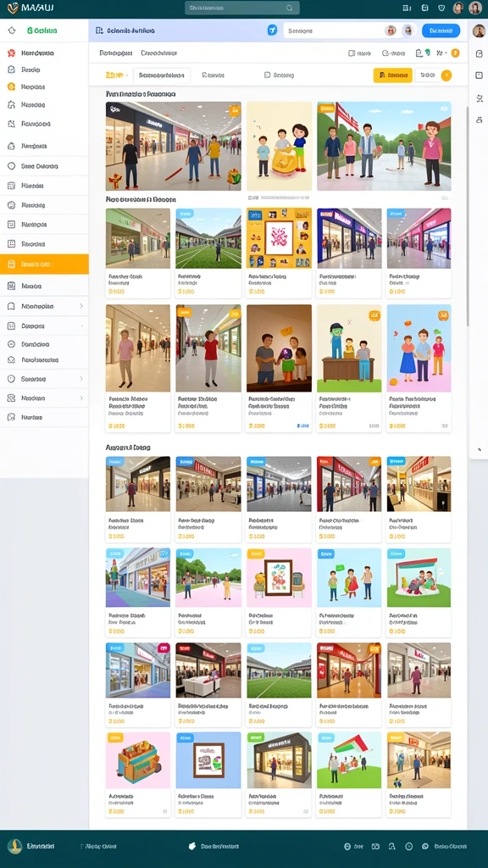This screenshot has width=488, height=868.
Task: Click the bottom bar white leaf icon
Action: click(192, 846)
